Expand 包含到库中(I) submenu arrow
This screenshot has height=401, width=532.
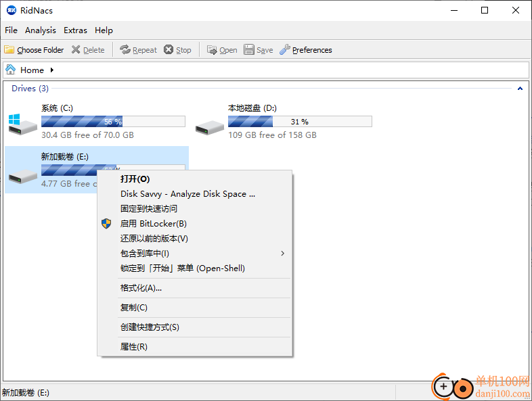tap(283, 254)
